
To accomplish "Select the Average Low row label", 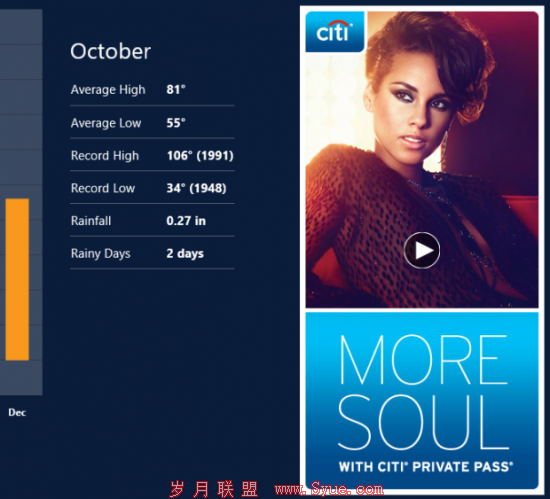I will (106, 123).
